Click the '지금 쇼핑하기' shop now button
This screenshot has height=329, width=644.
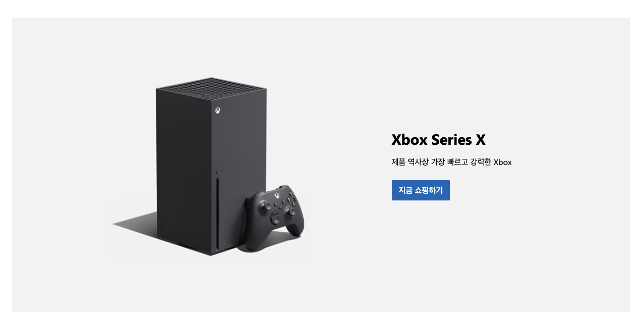coord(421,190)
